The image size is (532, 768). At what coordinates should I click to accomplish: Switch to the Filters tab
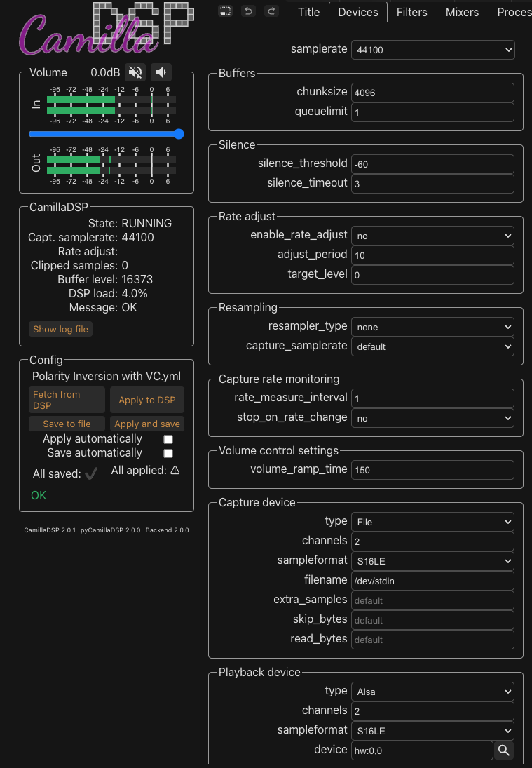pyautogui.click(x=411, y=12)
